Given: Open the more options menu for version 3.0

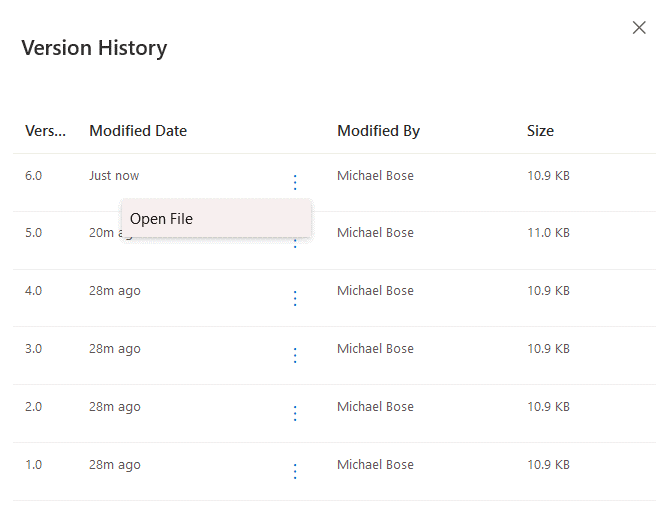Looking at the screenshot, I should tap(295, 355).
